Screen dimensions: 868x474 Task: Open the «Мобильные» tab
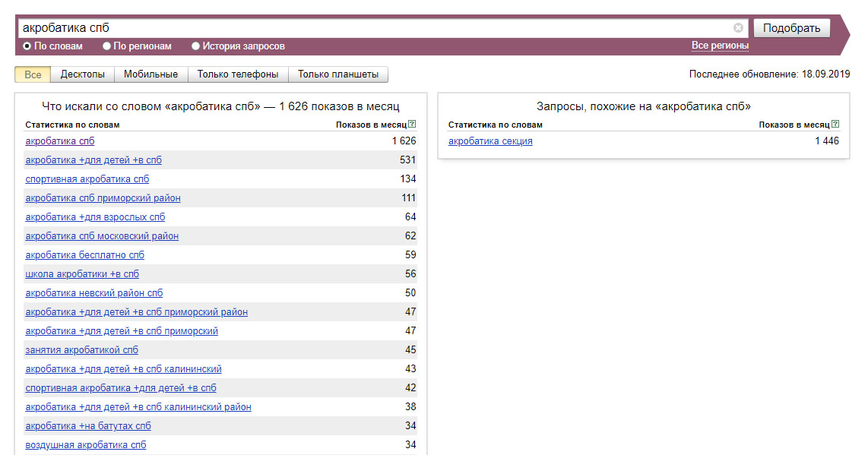click(x=150, y=74)
